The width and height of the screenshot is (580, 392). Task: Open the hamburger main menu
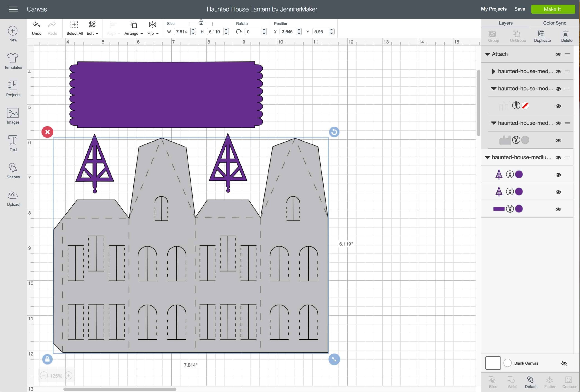click(x=13, y=9)
